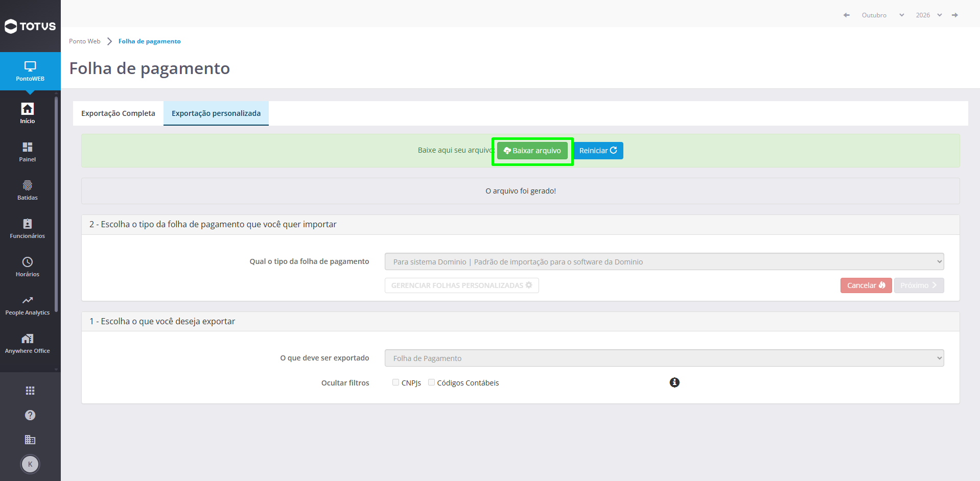Screen dimensions: 980x481
Task: Click the Baixar arquivo button
Action: tap(532, 151)
